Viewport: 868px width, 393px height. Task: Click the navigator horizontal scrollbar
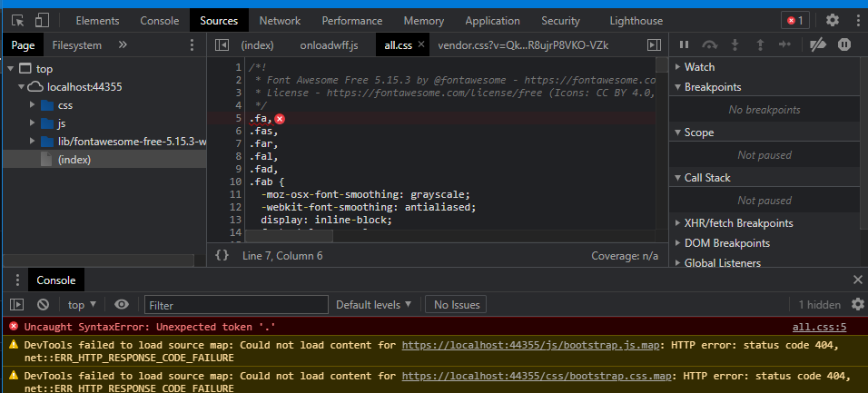pos(98,260)
